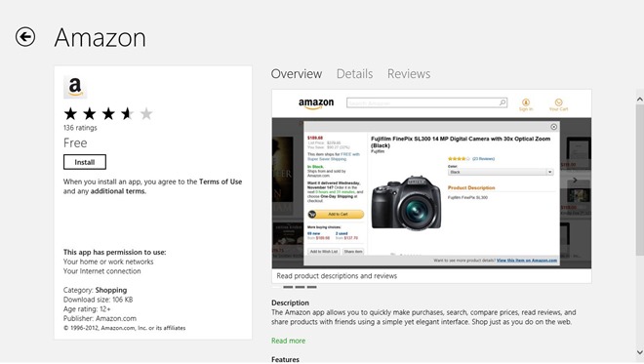Screen dimensions: 644x364
Task: Click the Age rating: 12+ text
Action: pyautogui.click(x=87, y=309)
